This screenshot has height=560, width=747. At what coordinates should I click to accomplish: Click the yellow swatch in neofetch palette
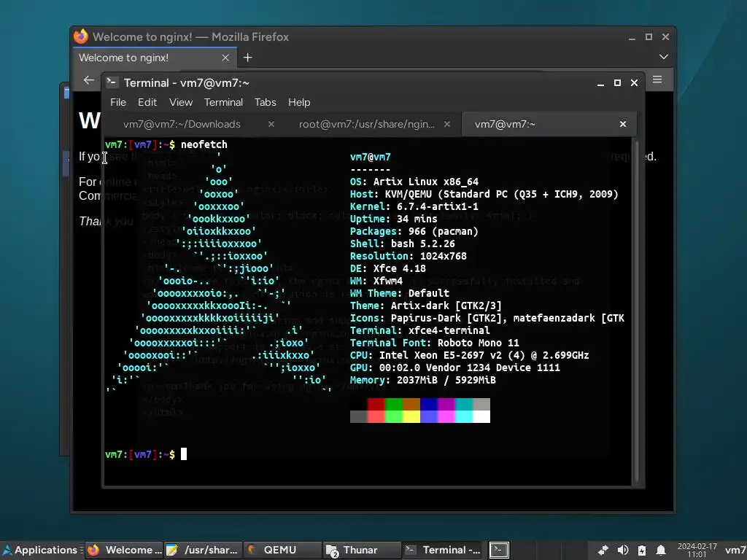click(x=411, y=416)
